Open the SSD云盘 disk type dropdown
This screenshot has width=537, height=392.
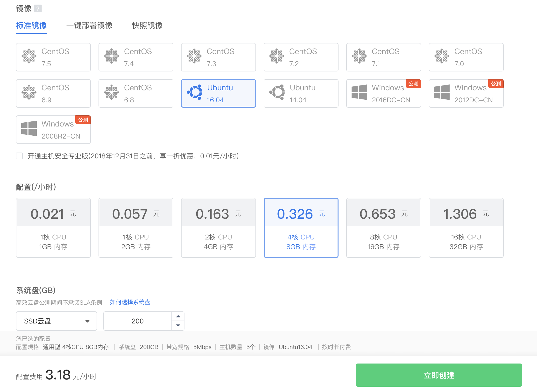tap(57, 321)
